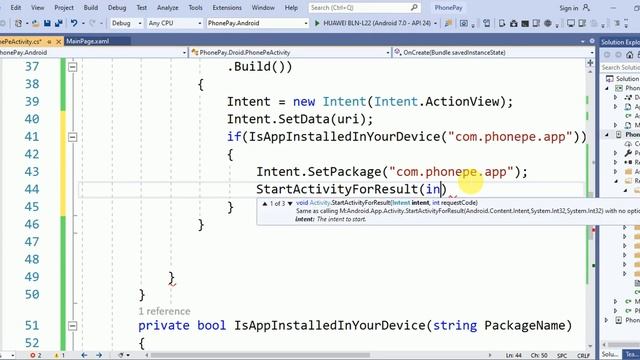Open the Debug configuration dropdown
This screenshot has height=360, width=640.
click(x=126, y=23)
